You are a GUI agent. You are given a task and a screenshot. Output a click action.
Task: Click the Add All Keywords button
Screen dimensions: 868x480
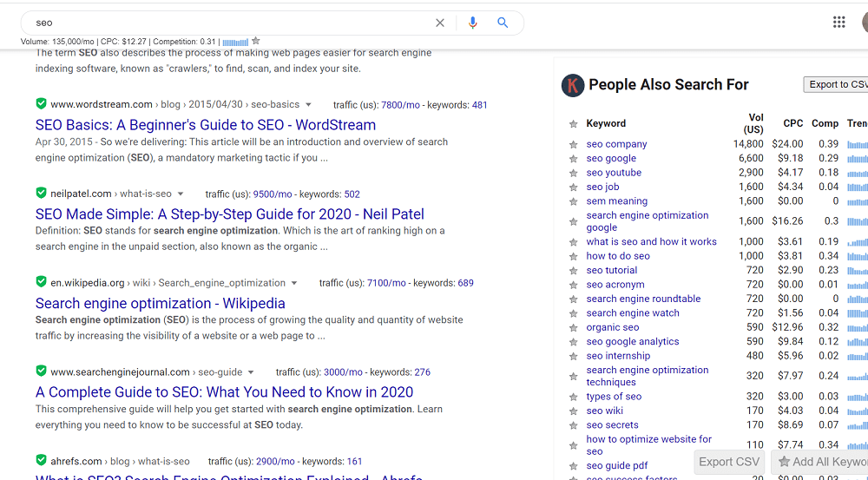819,462
